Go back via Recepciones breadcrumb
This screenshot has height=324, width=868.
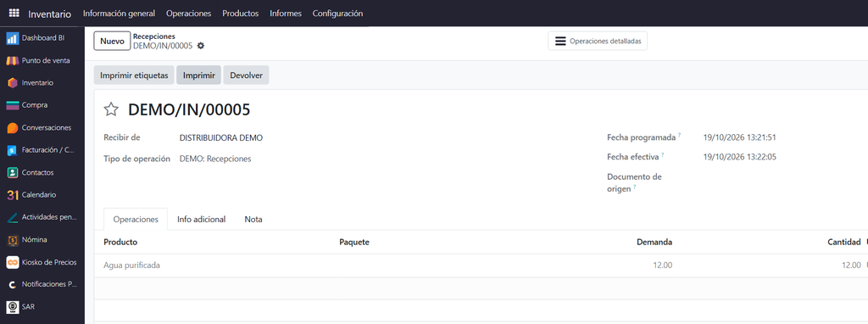pyautogui.click(x=154, y=36)
